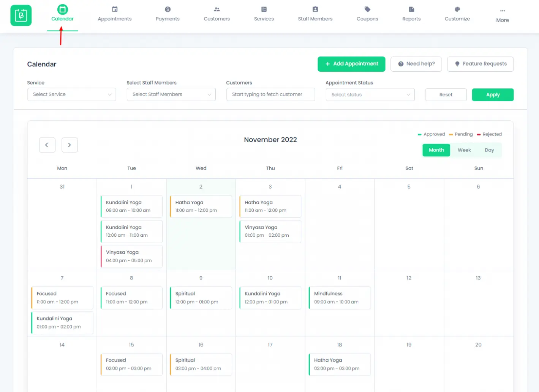Viewport: 539px width, 392px height.
Task: Go to previous month with left arrow
Action: (47, 145)
